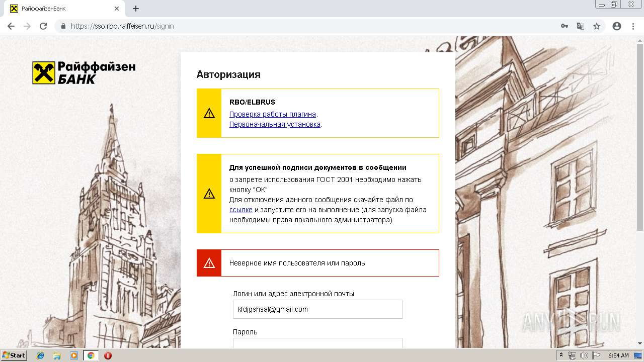Open a new tab with the plus button
Viewport: 644px width, 362px height.
pos(136,9)
